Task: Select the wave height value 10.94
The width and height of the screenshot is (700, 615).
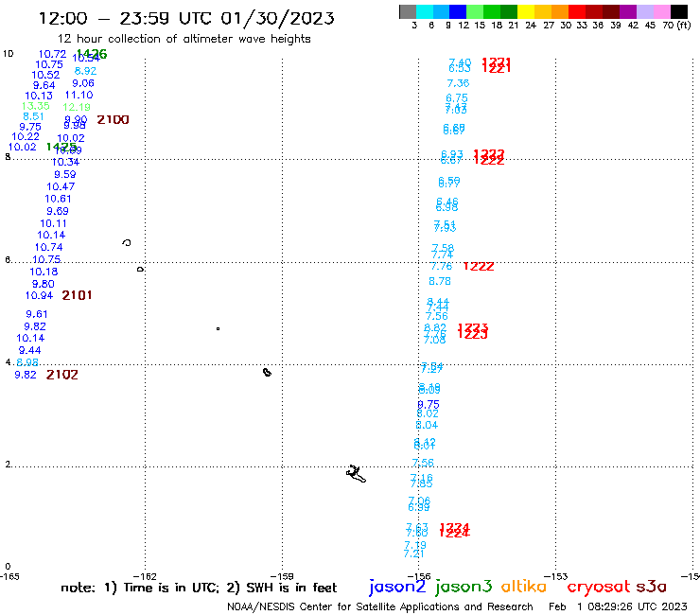Action: 39,295
